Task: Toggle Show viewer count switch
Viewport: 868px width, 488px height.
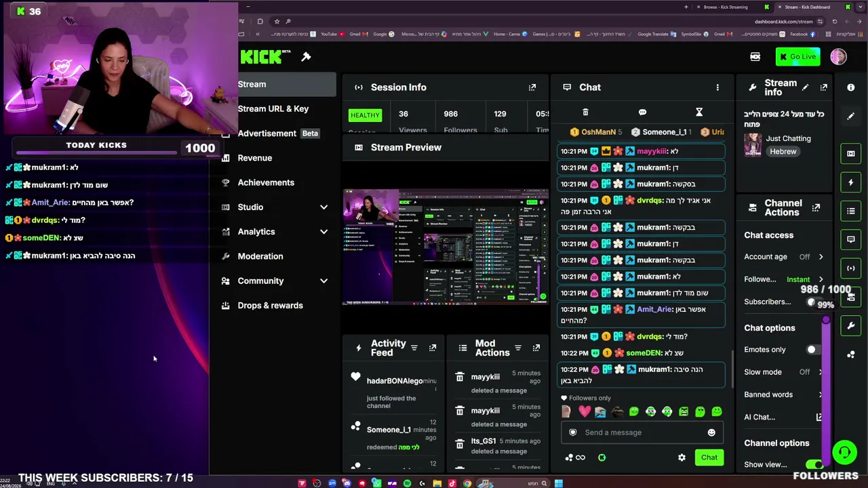Action: (x=814, y=464)
